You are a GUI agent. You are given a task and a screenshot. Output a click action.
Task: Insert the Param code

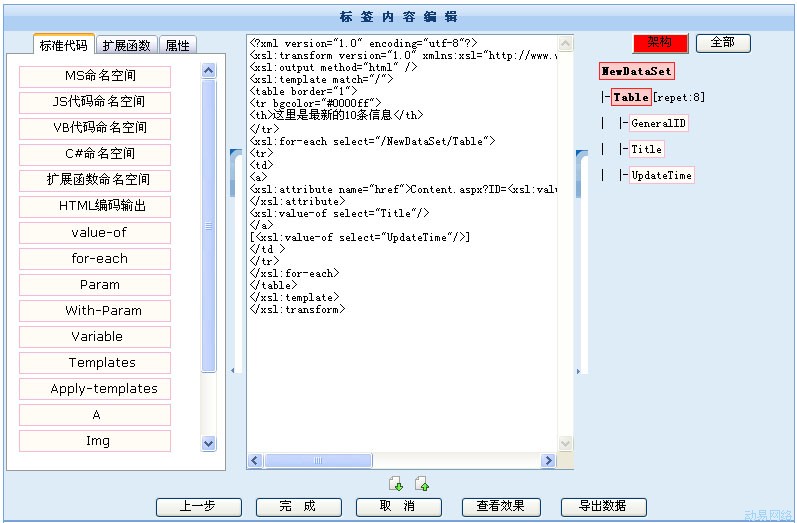click(x=95, y=285)
